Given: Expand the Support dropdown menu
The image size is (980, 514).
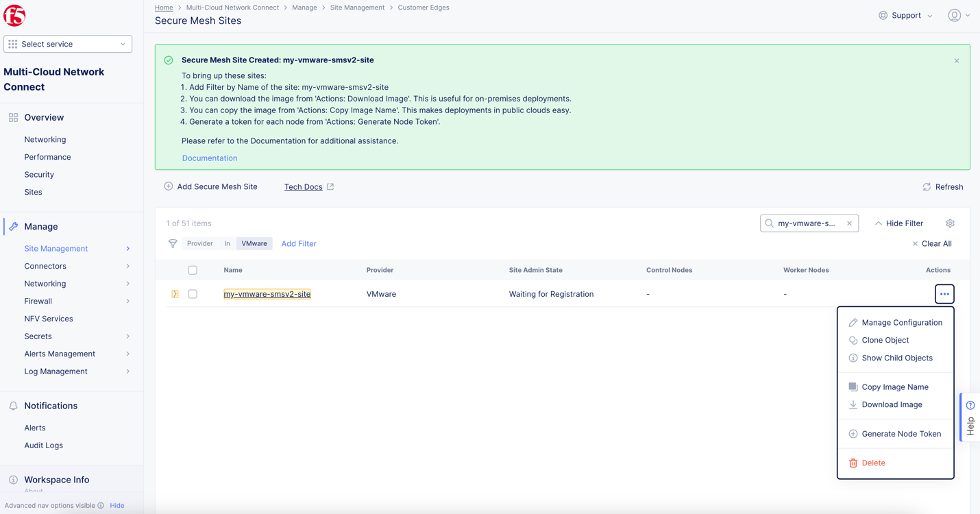Looking at the screenshot, I should coord(929,14).
